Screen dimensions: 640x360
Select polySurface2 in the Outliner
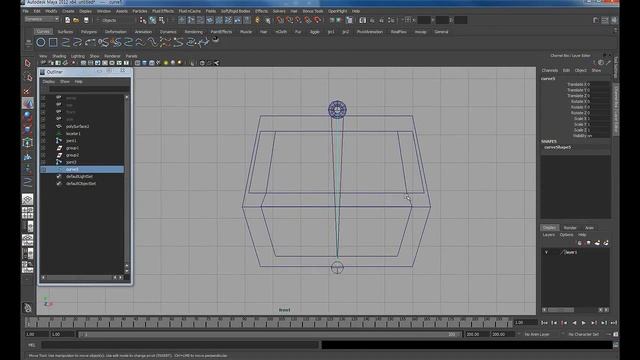point(78,127)
